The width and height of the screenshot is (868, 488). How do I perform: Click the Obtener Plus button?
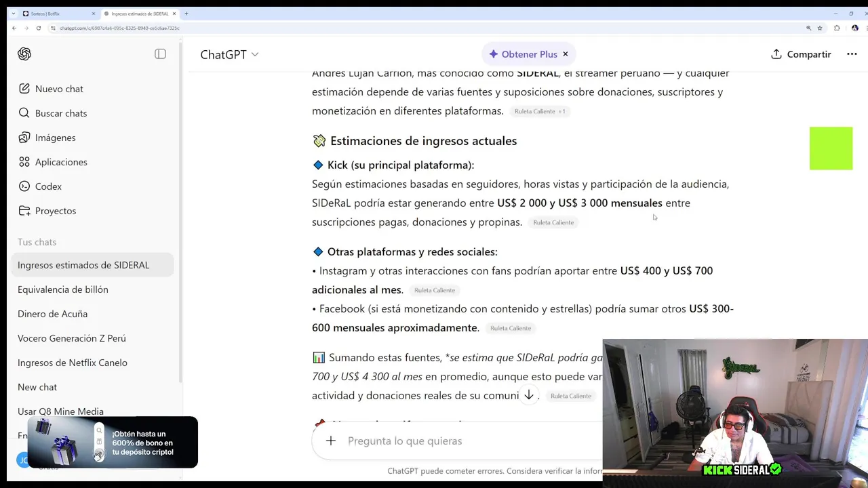[x=522, y=54]
